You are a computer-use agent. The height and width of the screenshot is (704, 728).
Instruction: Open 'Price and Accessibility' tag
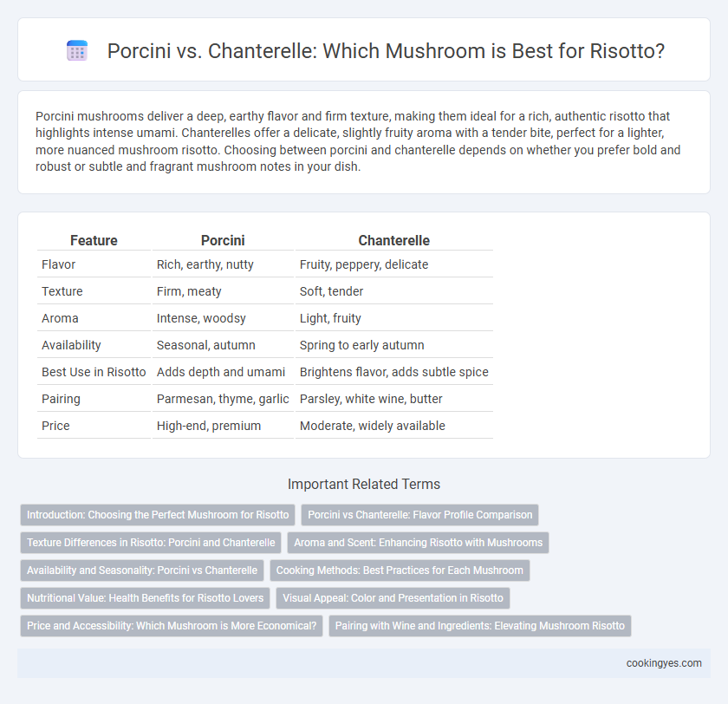[x=172, y=626]
